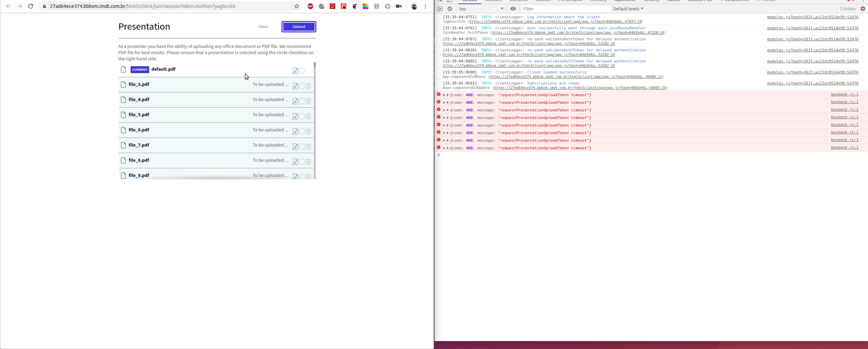Select file_5.pdf with its circle checkbox
The height and width of the screenshot is (349, 868).
(x=301, y=116)
